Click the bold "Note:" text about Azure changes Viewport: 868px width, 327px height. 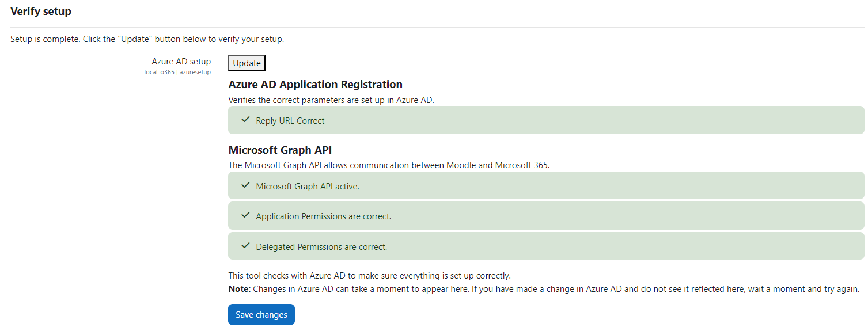click(x=240, y=289)
